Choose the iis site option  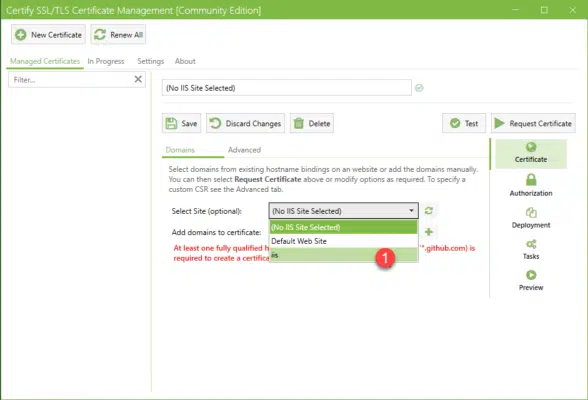(x=344, y=255)
